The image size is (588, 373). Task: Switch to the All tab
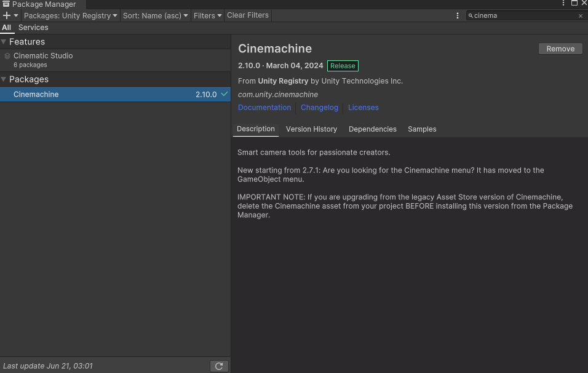(x=6, y=28)
